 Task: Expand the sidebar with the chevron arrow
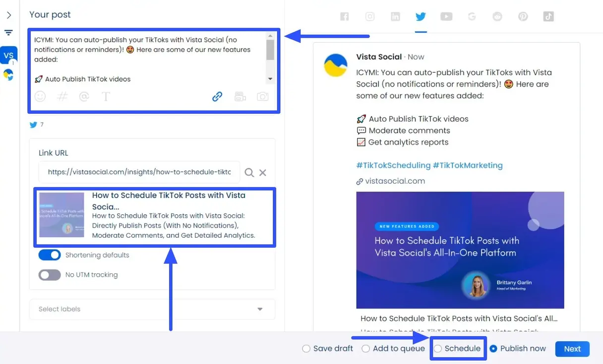(8, 15)
